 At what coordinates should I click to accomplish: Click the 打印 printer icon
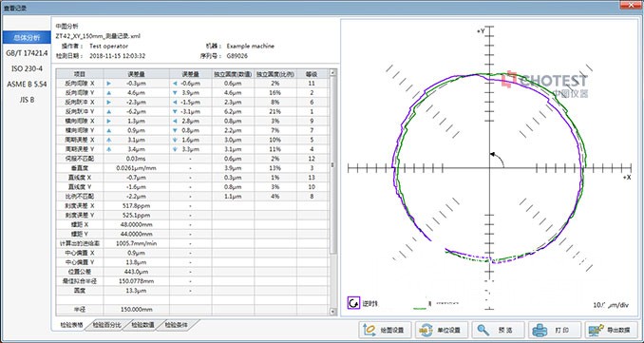540,330
